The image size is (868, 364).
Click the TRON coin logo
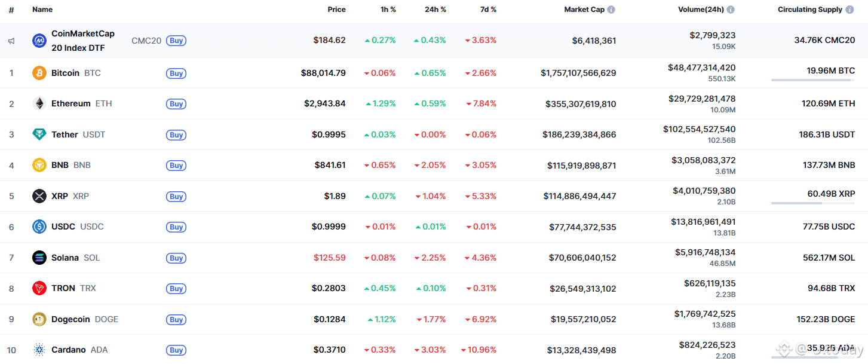(x=39, y=288)
